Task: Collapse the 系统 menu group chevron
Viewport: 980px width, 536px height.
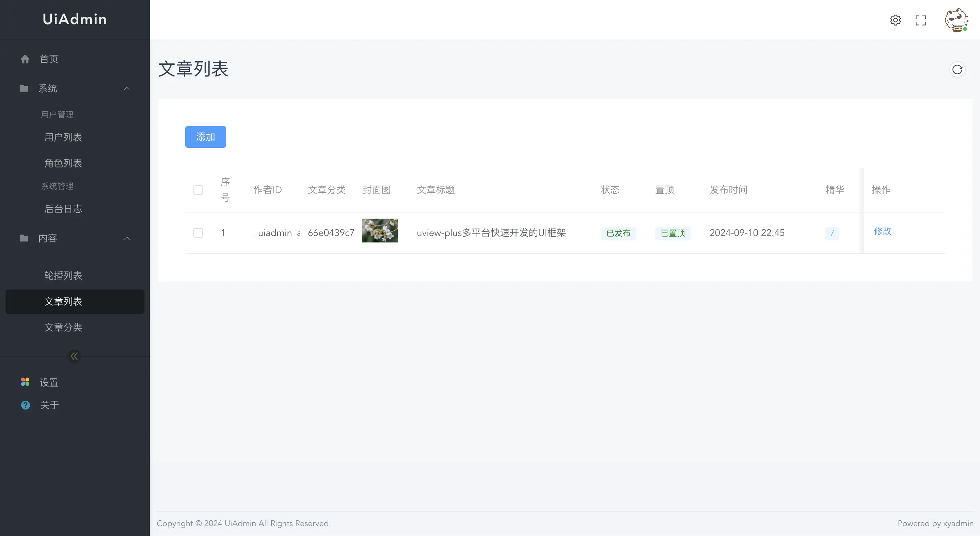Action: tap(127, 89)
